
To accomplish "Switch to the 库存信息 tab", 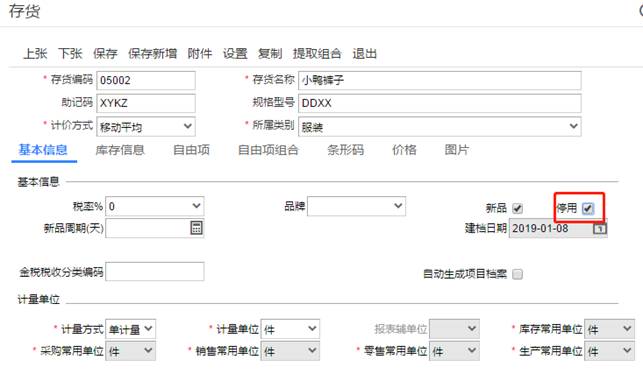I will [x=120, y=150].
